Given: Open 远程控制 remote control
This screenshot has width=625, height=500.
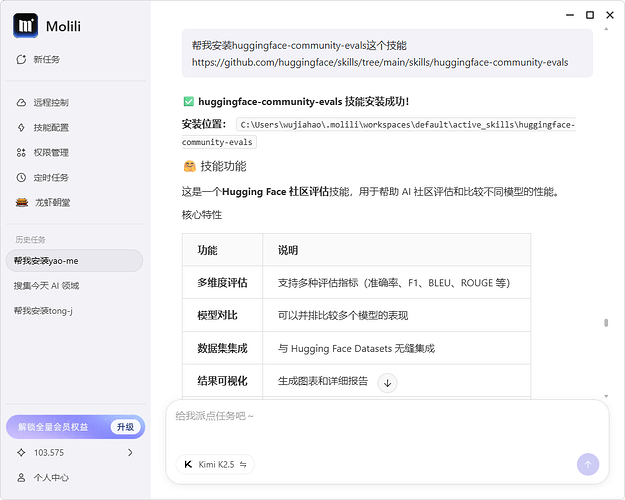Looking at the screenshot, I should (51, 102).
